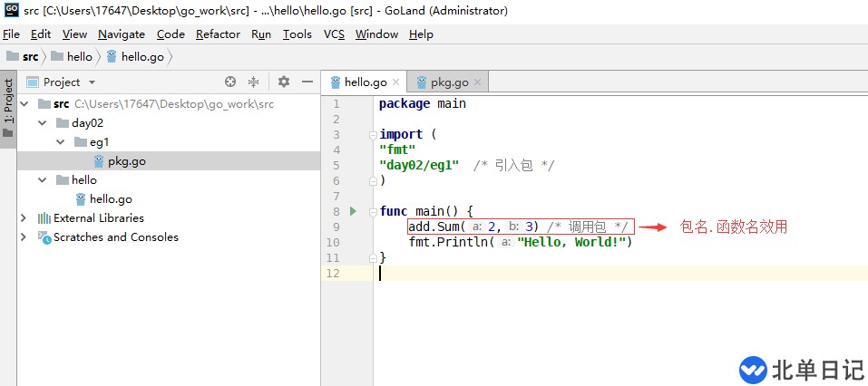868x386 pixels.
Task: Hide the Project tool window
Action: point(306,82)
